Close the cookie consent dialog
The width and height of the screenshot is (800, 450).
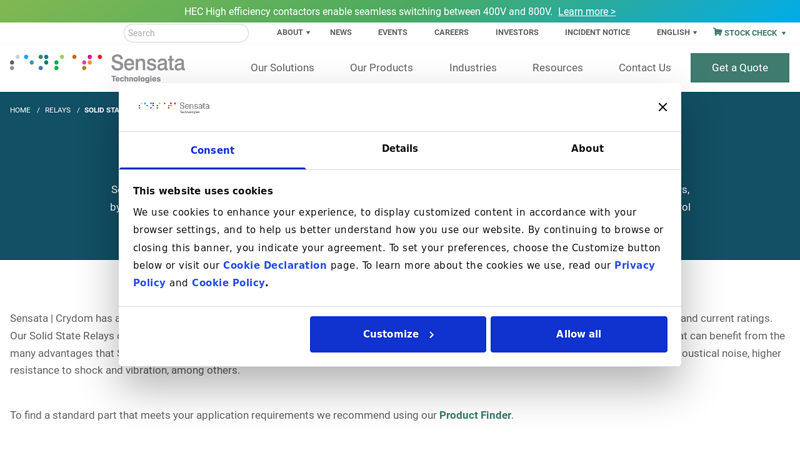[x=662, y=107]
